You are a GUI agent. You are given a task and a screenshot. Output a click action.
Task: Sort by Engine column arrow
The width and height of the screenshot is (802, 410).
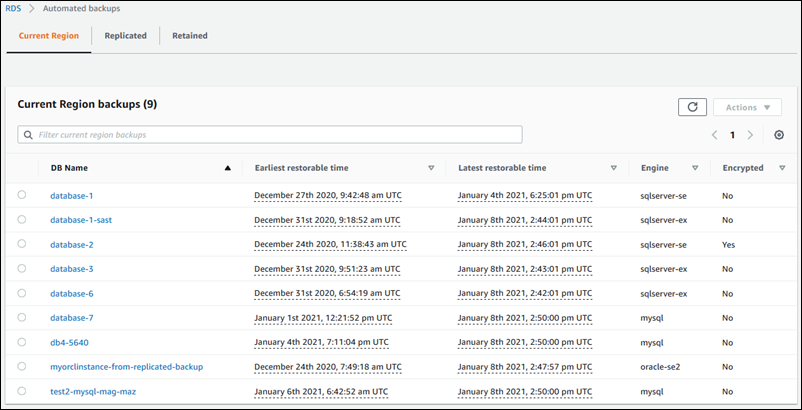tap(695, 168)
